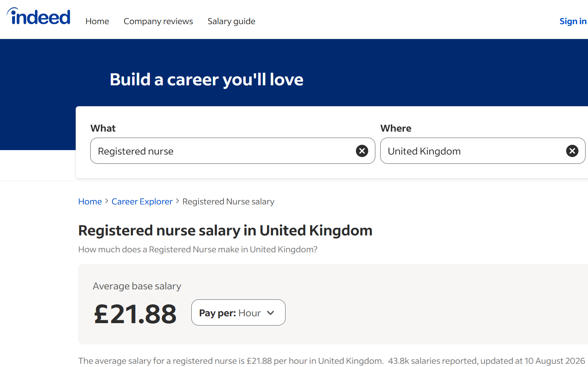Open the Salary guide page
The image size is (588, 367).
231,21
